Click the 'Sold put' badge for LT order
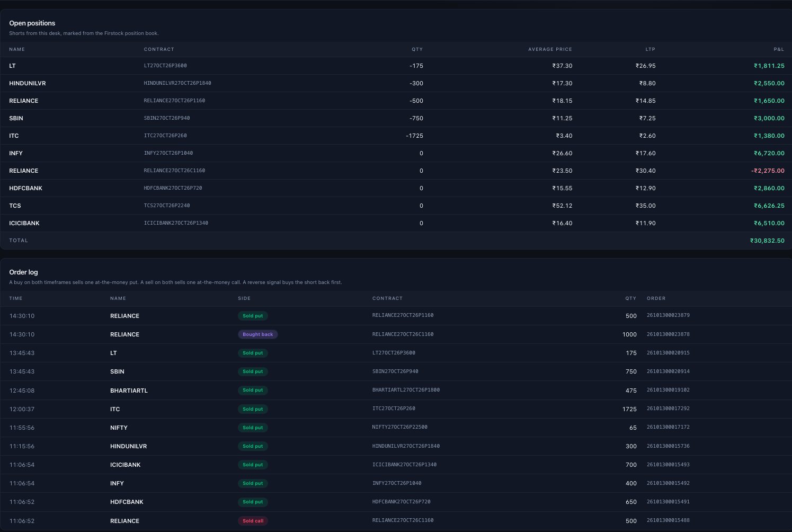Viewport: 792px width, 532px height. point(253,353)
